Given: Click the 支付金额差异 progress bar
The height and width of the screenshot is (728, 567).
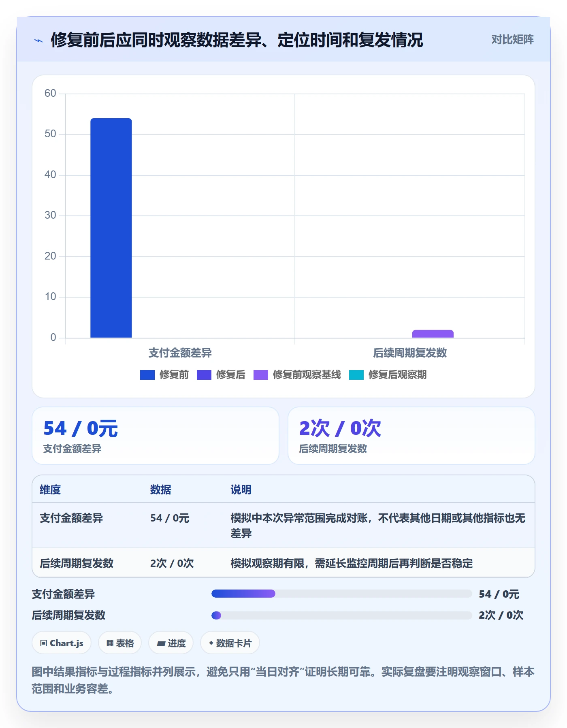Looking at the screenshot, I should [x=341, y=594].
